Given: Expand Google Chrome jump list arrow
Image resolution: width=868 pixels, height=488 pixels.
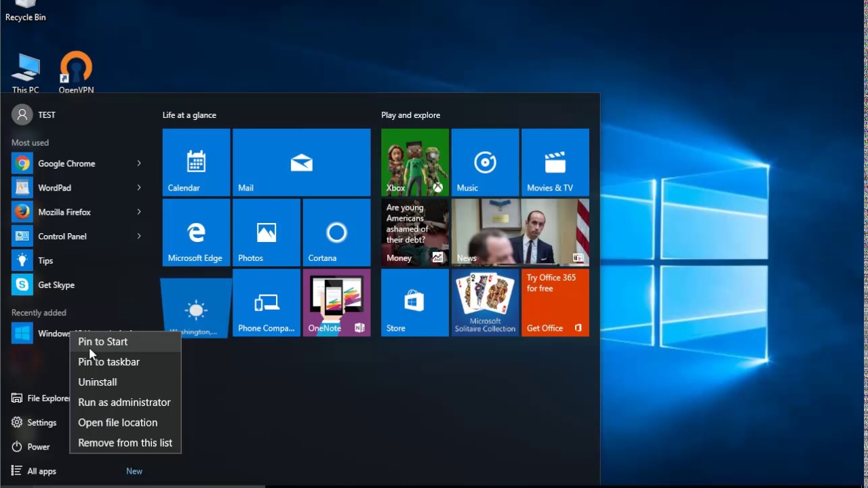Looking at the screenshot, I should click(139, 163).
